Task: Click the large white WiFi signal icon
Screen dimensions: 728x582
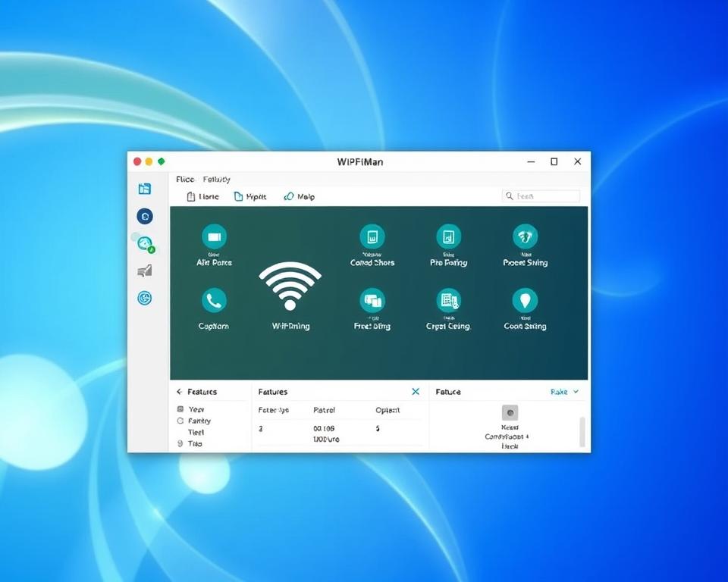Action: click(290, 286)
